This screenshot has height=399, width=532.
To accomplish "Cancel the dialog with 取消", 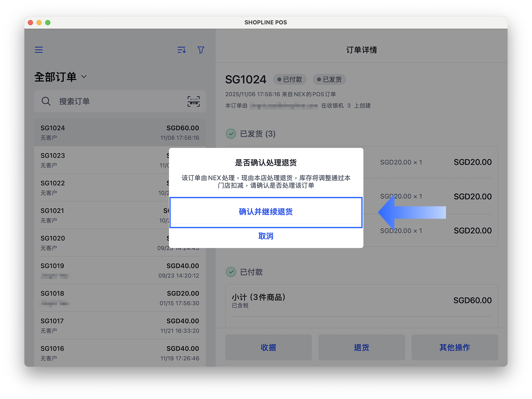I will (266, 236).
